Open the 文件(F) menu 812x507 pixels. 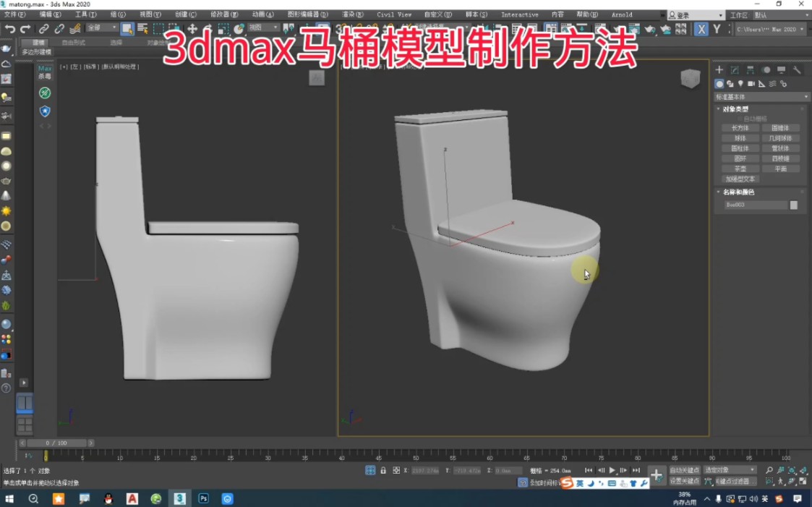[x=12, y=14]
